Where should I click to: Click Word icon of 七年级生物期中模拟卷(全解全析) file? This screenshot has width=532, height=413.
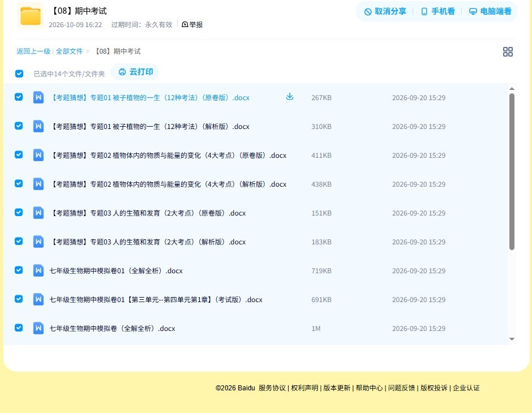(38, 328)
